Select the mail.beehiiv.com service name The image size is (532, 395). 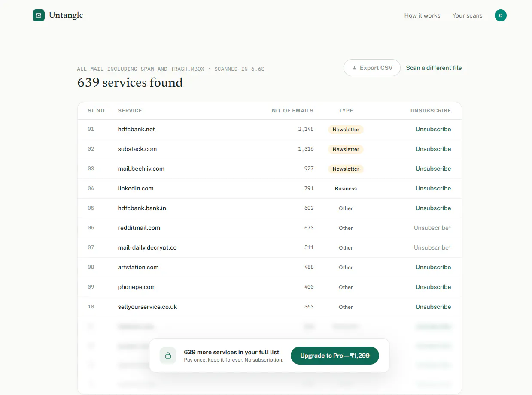[x=141, y=169]
